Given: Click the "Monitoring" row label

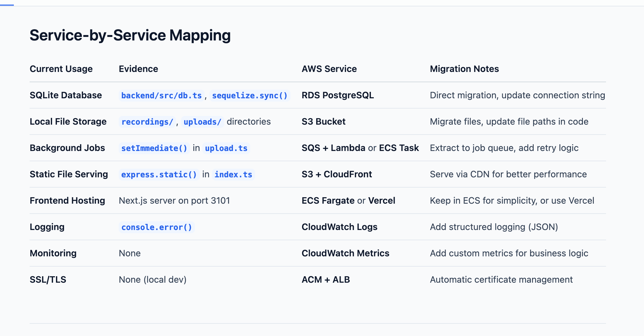Looking at the screenshot, I should pyautogui.click(x=53, y=253).
